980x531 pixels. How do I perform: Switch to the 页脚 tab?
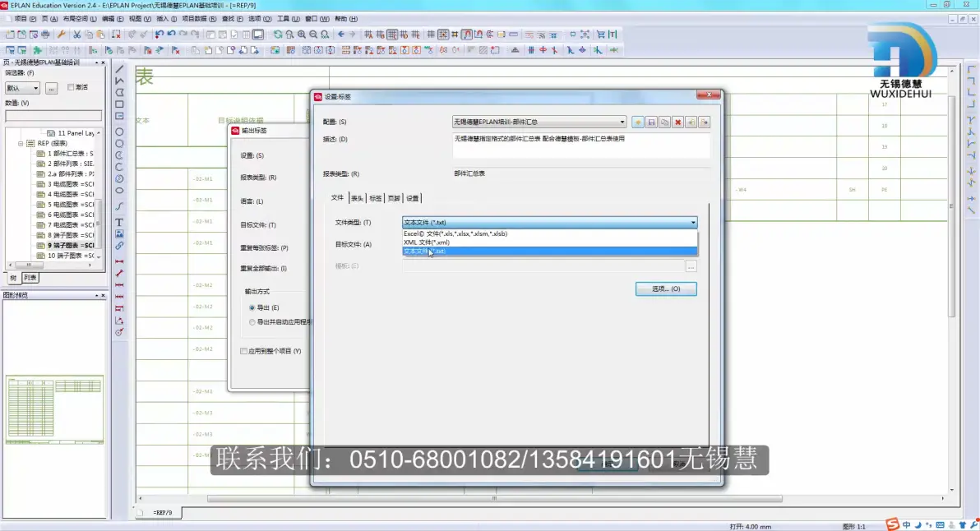[393, 198]
